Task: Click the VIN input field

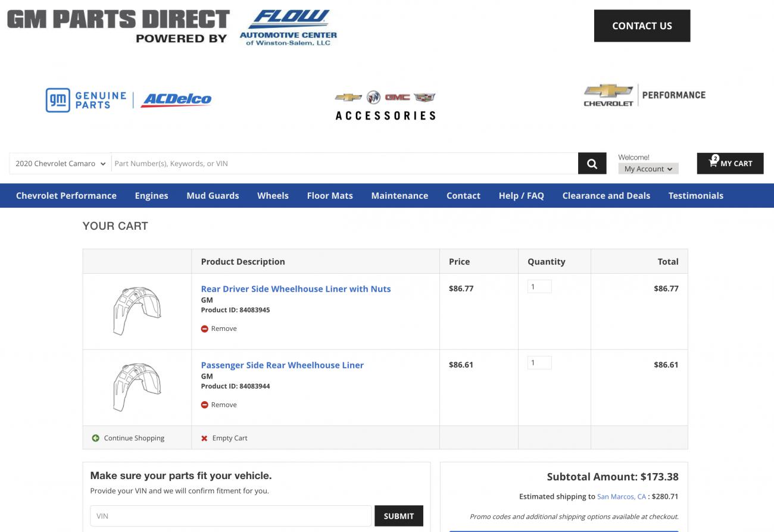Action: 231,516
